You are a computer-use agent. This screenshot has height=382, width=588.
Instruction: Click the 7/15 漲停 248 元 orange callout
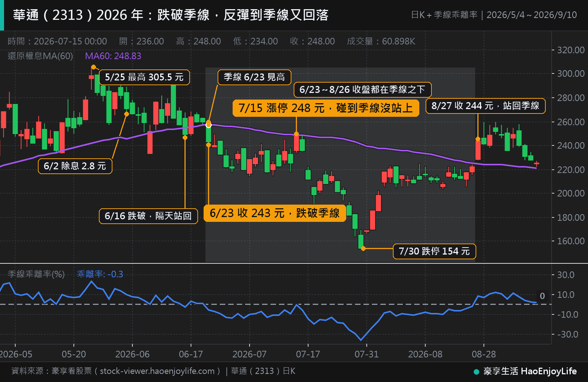[x=326, y=108]
